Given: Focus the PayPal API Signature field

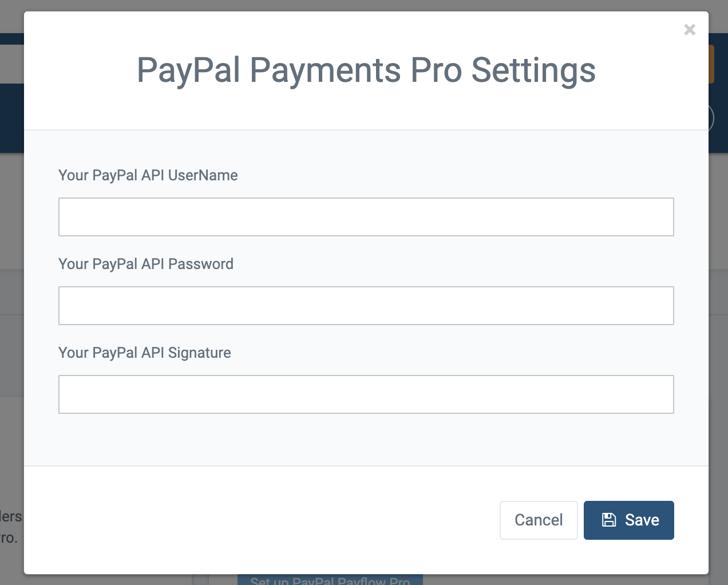Looking at the screenshot, I should point(366,394).
